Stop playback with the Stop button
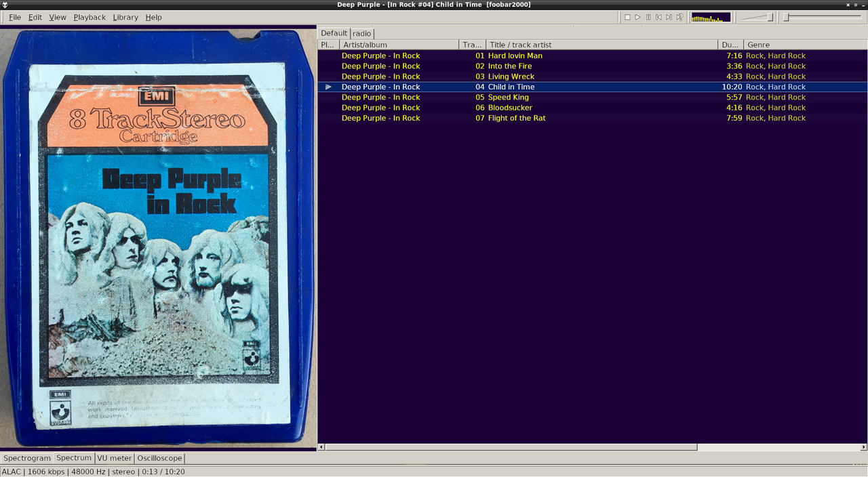Image resolution: width=868 pixels, height=477 pixels. tap(627, 17)
